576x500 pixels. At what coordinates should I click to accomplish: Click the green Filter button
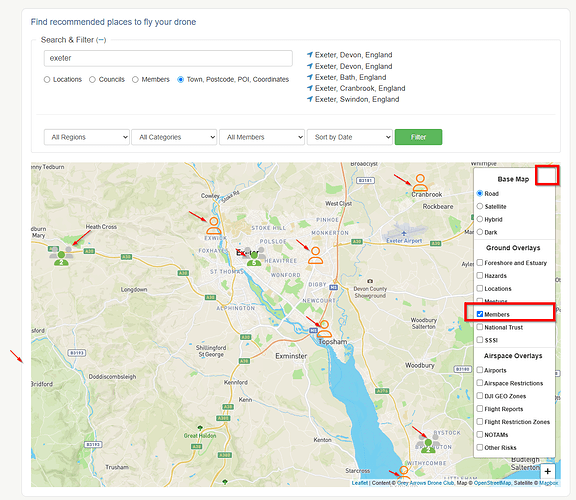coord(418,137)
